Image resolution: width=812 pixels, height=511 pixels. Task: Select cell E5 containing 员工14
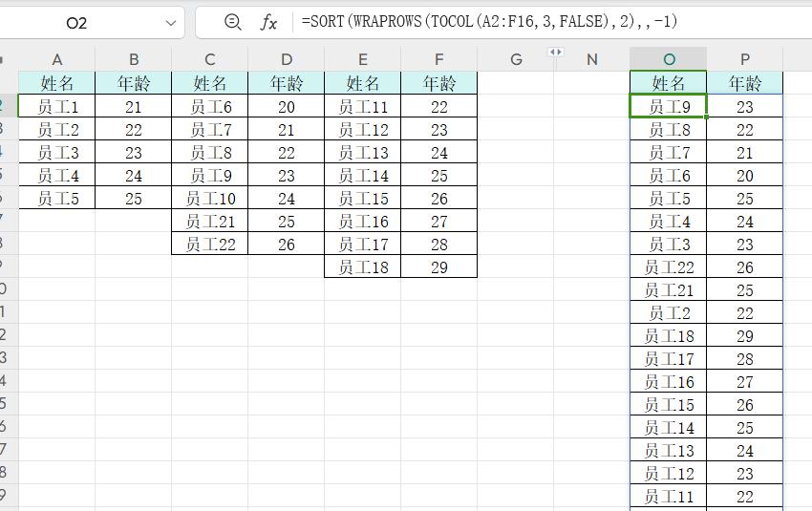(x=362, y=175)
